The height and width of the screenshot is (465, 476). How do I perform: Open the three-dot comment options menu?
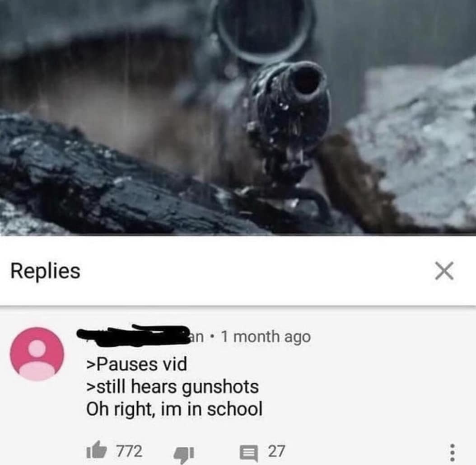point(452,452)
